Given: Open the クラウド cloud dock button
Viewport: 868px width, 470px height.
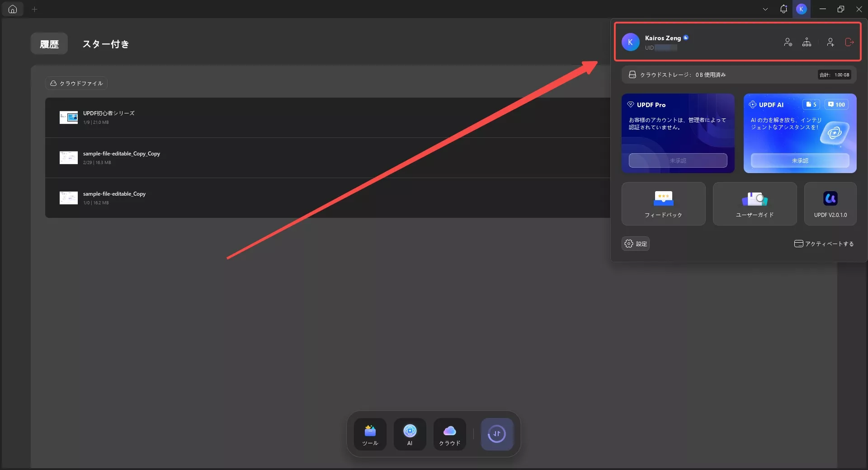Looking at the screenshot, I should (x=450, y=434).
